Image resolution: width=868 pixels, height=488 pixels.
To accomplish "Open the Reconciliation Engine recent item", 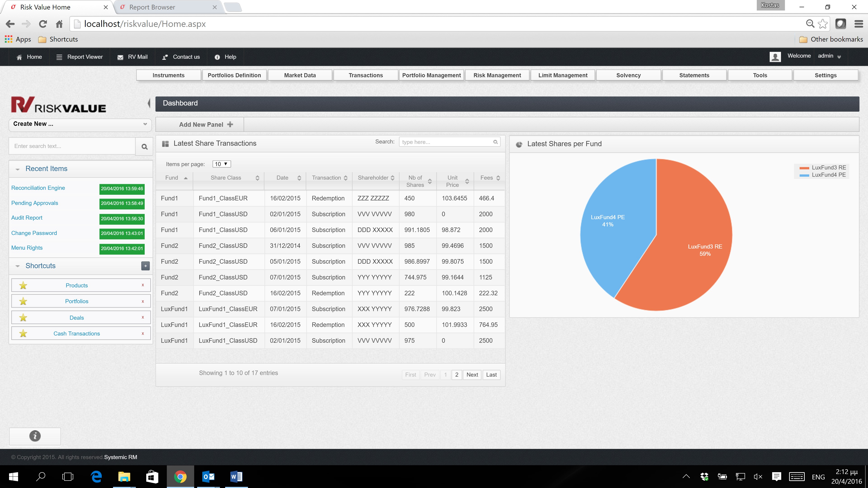I will pyautogui.click(x=38, y=188).
